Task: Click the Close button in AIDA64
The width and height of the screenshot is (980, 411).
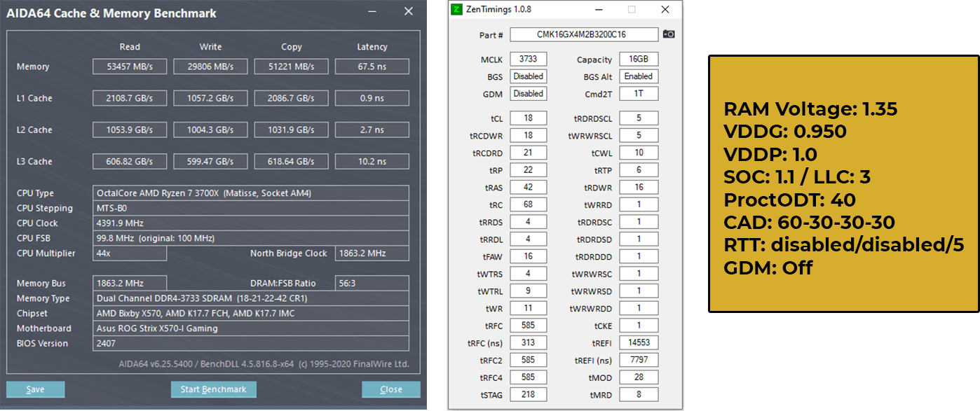Action: 391,389
